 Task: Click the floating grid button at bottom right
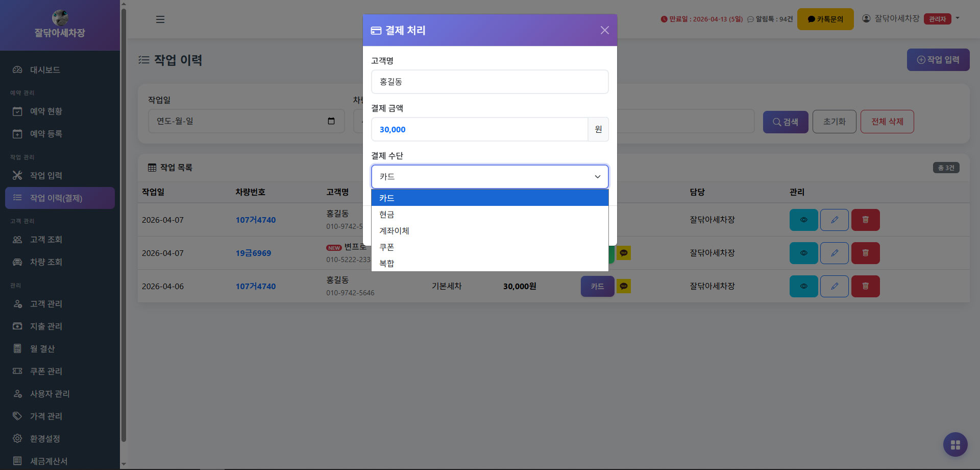click(955, 444)
